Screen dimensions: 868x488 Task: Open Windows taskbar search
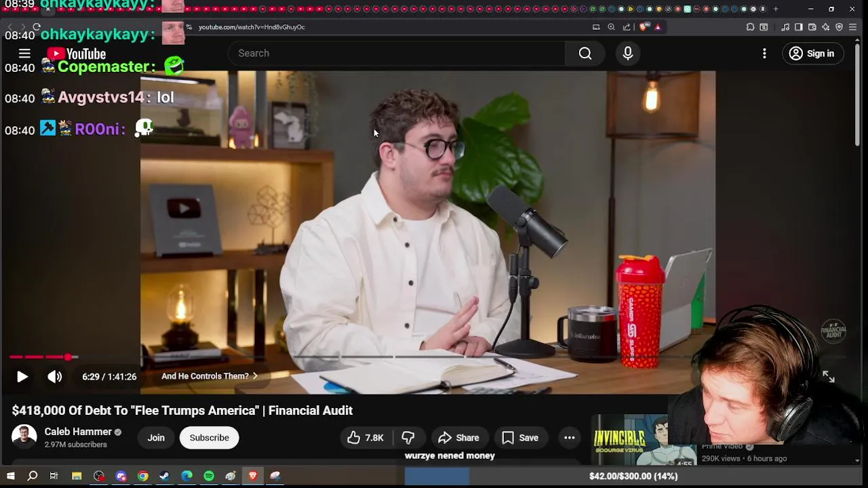pyautogui.click(x=32, y=476)
